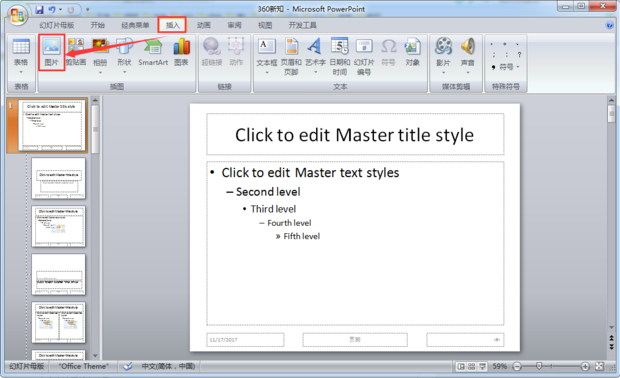Click the movie 影片 film reel icon

coord(443,47)
